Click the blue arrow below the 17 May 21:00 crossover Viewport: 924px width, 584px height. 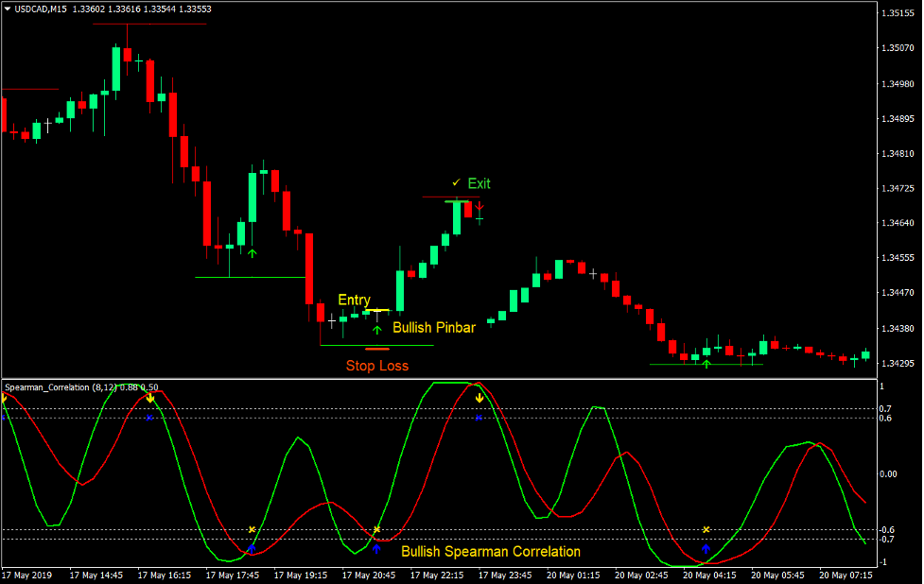377,548
